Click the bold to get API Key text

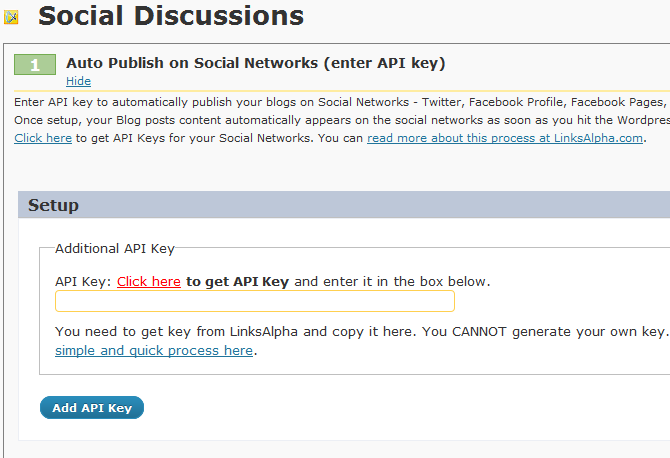click(x=238, y=282)
